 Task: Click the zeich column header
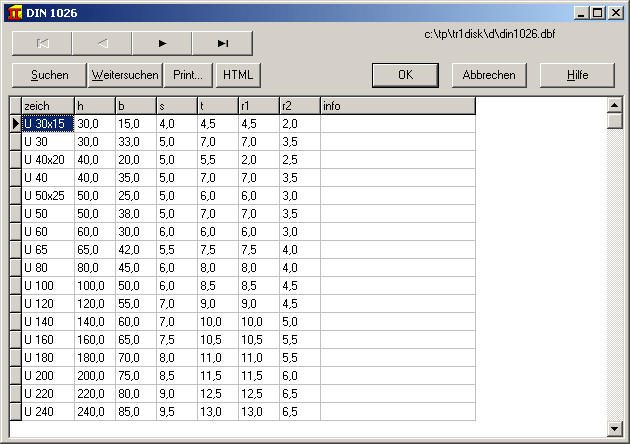pos(47,106)
